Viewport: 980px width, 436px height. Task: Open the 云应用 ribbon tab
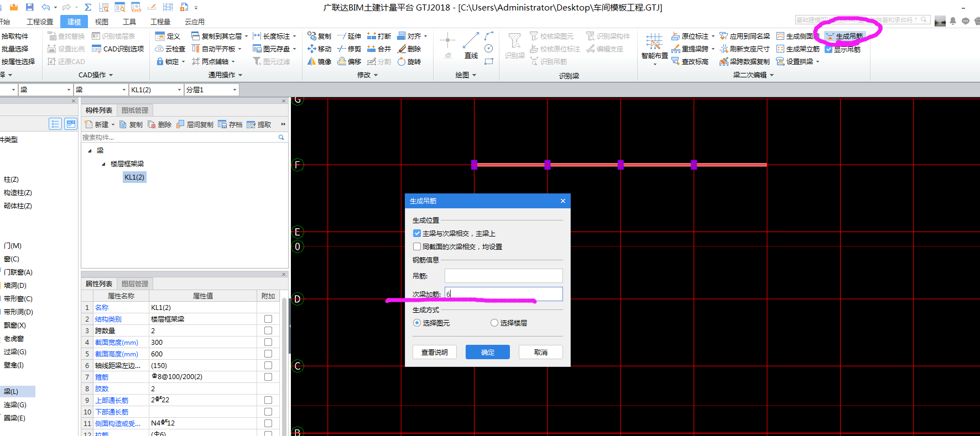point(195,22)
